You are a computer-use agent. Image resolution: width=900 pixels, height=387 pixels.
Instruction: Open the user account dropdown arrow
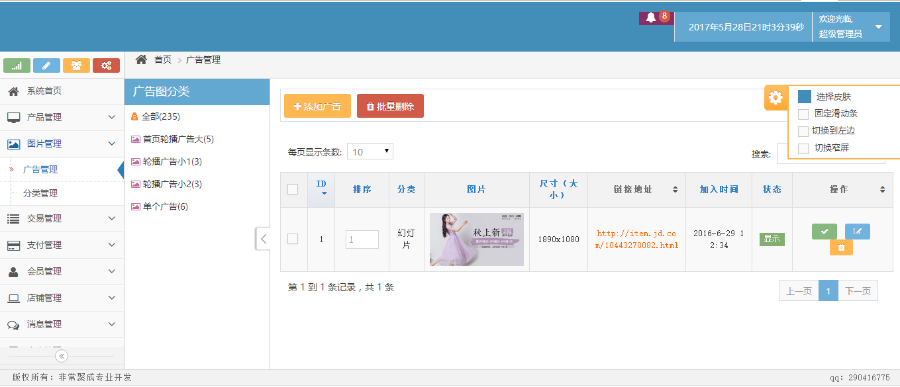[878, 27]
